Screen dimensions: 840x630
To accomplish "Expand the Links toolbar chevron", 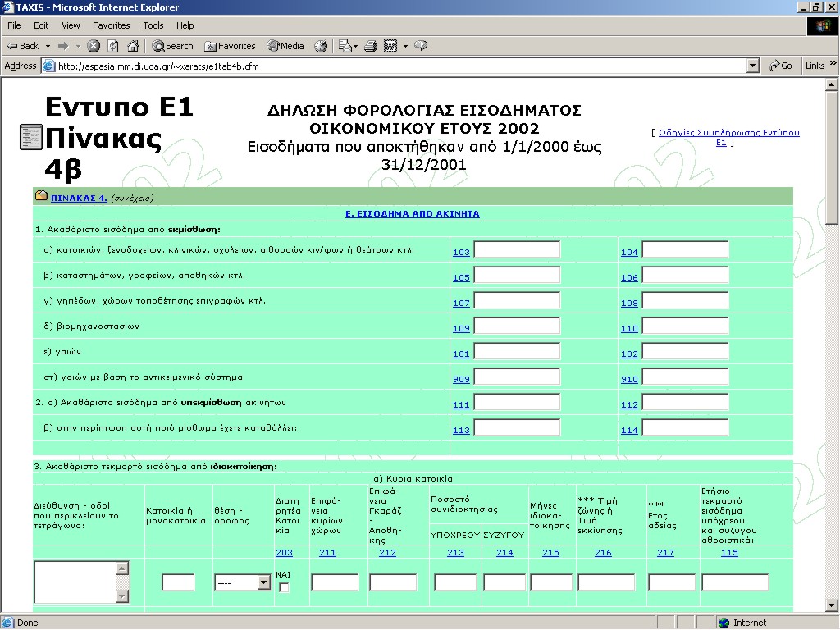I will (833, 63).
